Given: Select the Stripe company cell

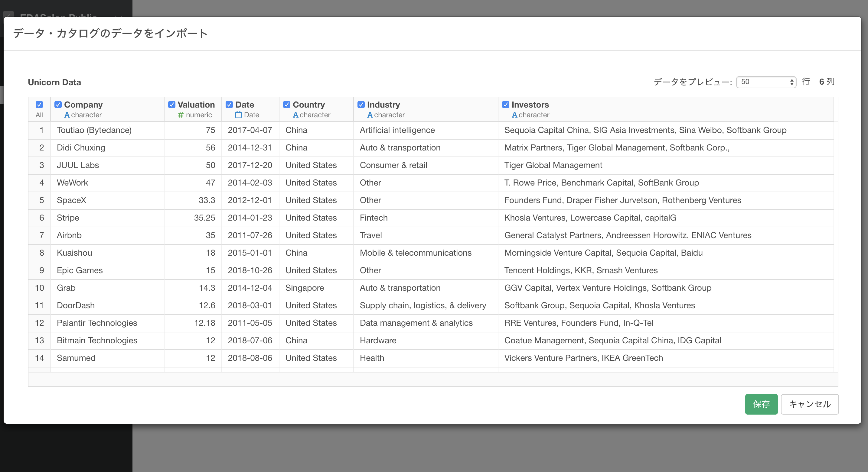Looking at the screenshot, I should click(107, 218).
